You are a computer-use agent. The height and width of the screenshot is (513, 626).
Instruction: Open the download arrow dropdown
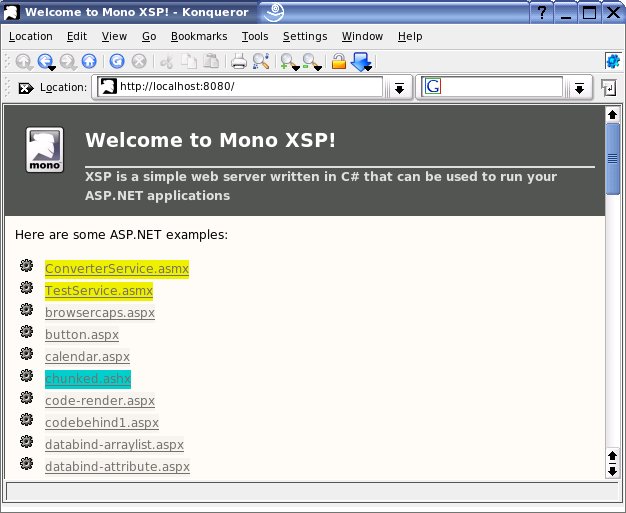point(368,69)
